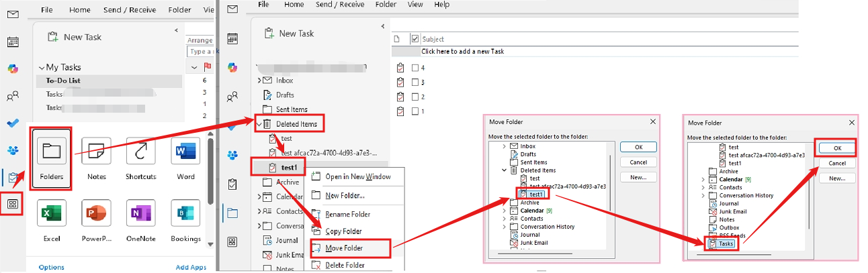Open Teams icon in sidebar of context-menu window
868x273 pixels.
coord(232,155)
